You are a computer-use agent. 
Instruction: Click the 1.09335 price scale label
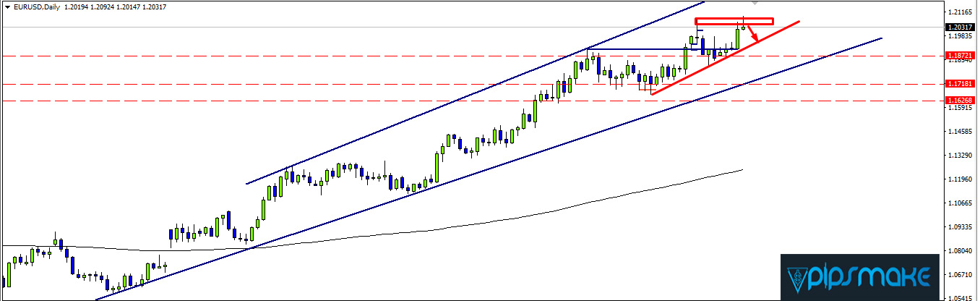960,227
